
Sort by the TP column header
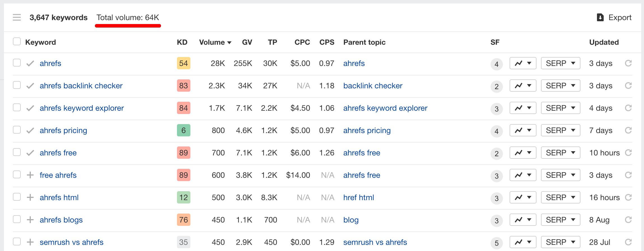[272, 42]
